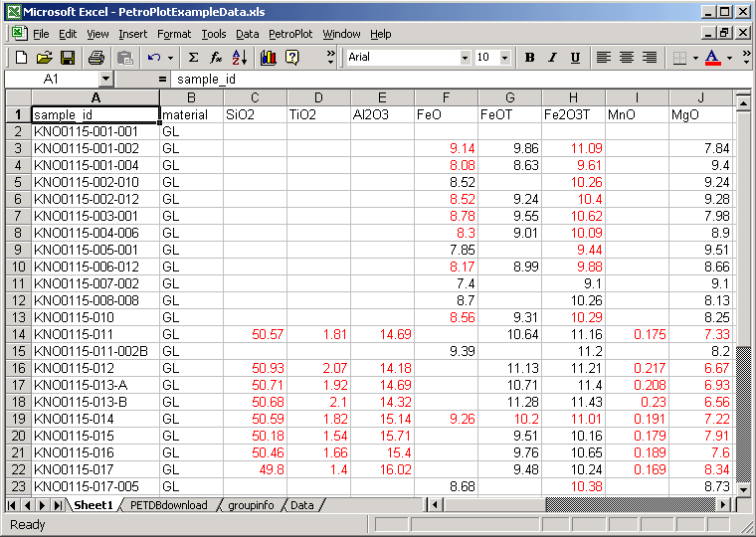Undo the last action
The height and width of the screenshot is (537, 756).
[x=154, y=58]
